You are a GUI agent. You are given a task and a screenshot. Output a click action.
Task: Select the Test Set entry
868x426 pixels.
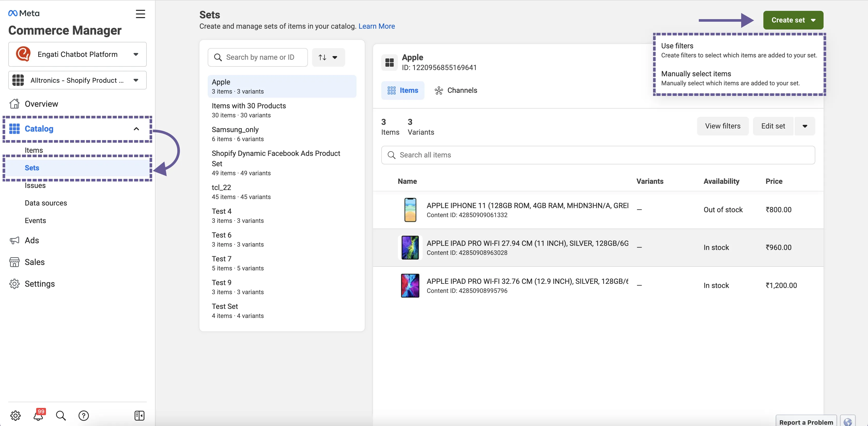click(282, 311)
